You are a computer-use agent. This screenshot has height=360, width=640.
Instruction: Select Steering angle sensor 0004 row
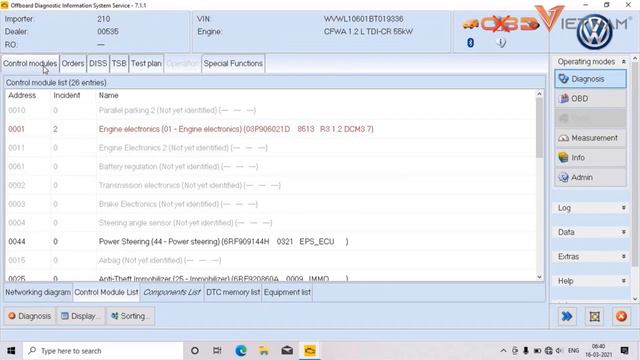pos(270,223)
